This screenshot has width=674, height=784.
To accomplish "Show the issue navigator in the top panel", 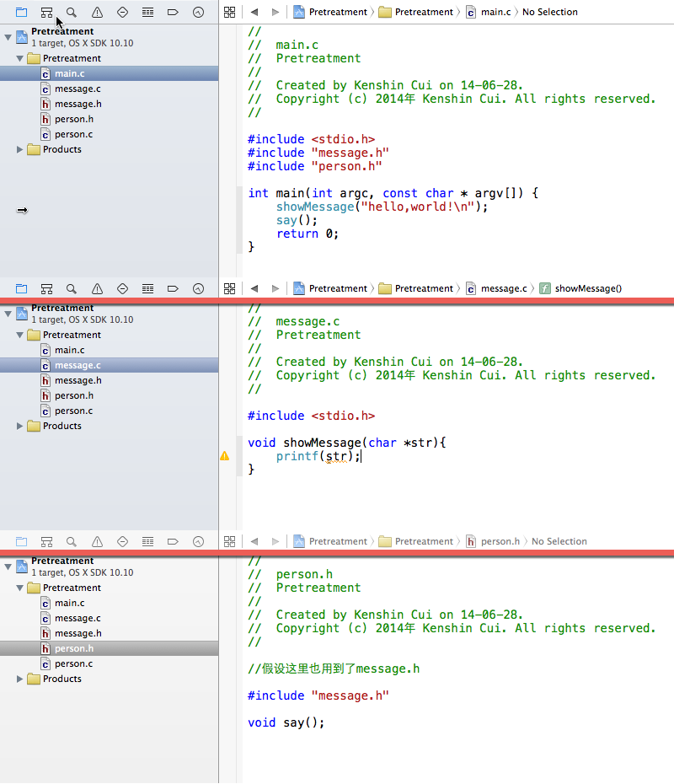I will [x=97, y=12].
